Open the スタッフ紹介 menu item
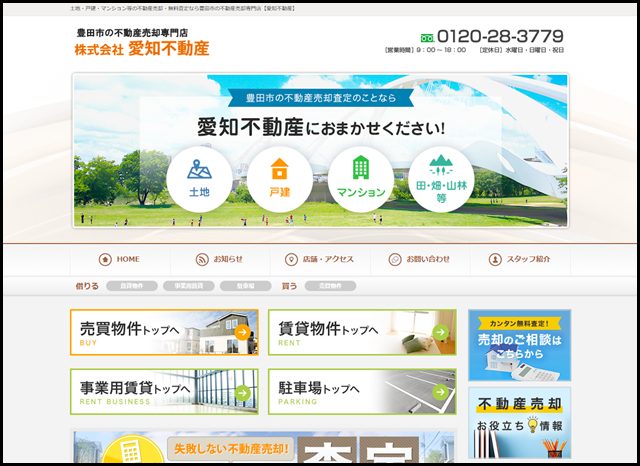 tap(520, 260)
